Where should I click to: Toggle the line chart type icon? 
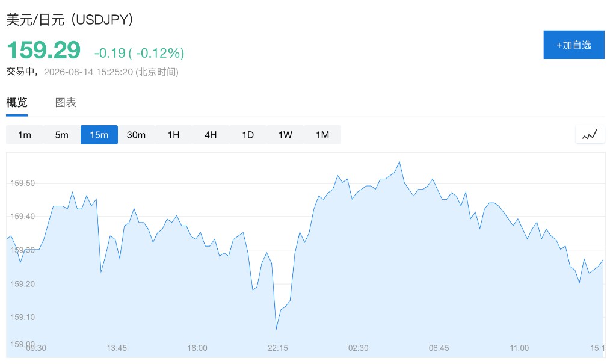click(x=590, y=134)
